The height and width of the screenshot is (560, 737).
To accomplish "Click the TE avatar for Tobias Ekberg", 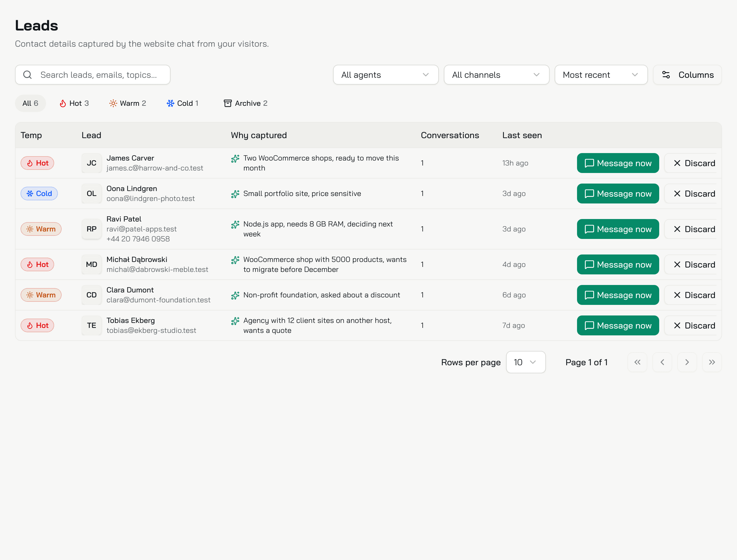I will pos(92,325).
